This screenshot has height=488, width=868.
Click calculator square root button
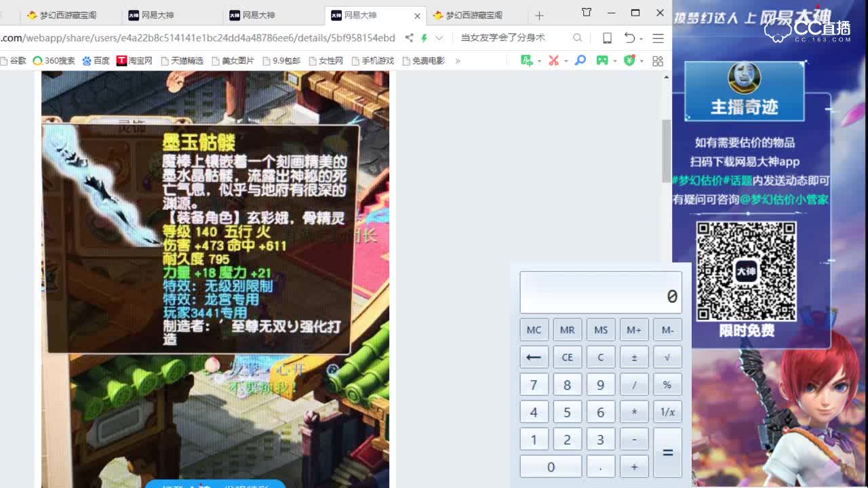pyautogui.click(x=667, y=357)
